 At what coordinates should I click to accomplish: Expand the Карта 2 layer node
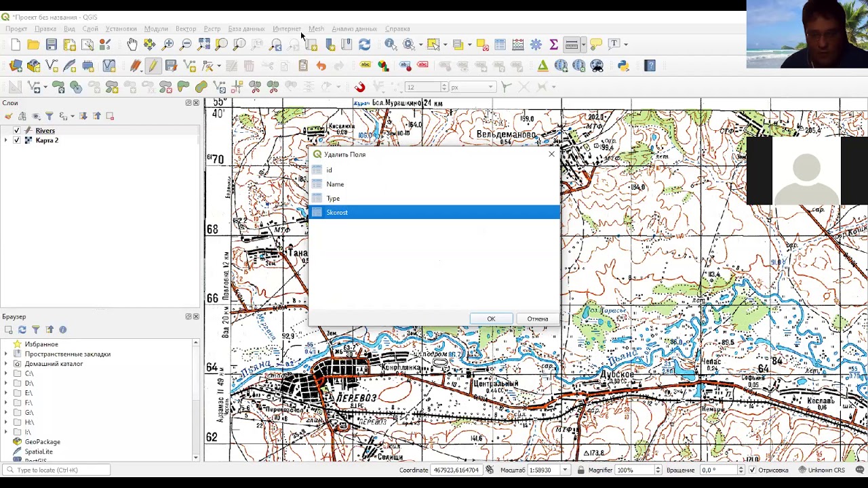(x=6, y=140)
